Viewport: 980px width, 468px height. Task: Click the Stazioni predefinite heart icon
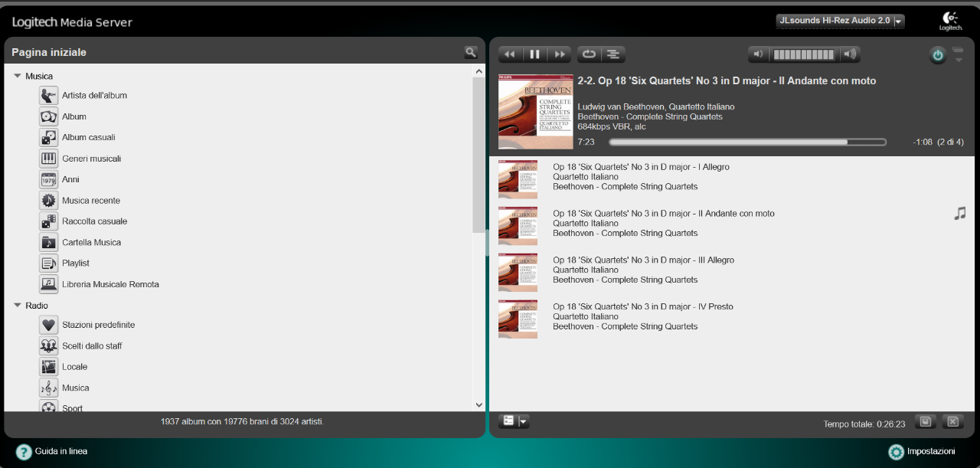coord(49,325)
